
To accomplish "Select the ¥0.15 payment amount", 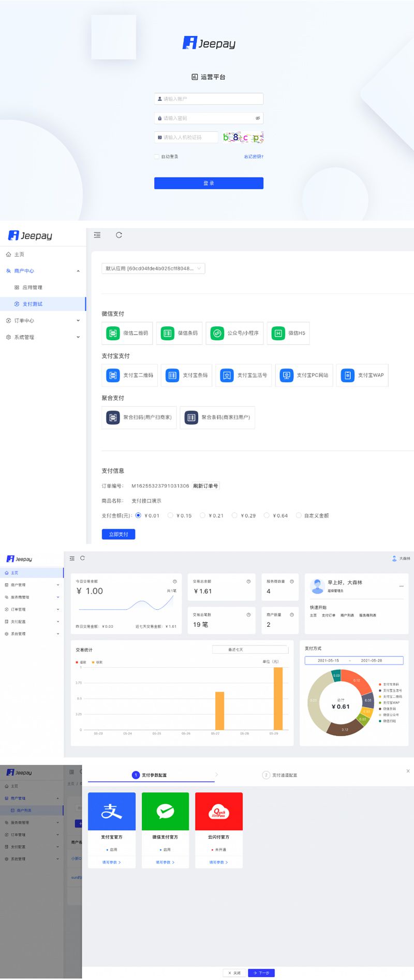I will pos(170,516).
